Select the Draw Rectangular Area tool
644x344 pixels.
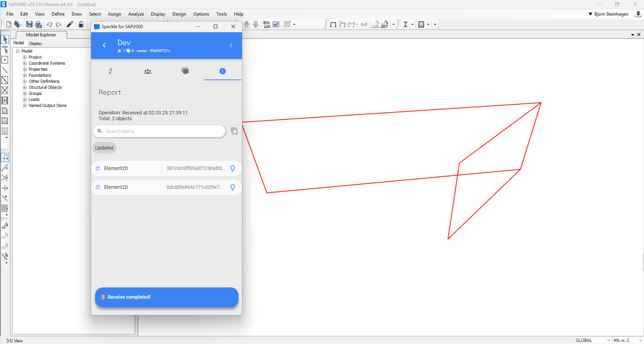tap(5, 121)
